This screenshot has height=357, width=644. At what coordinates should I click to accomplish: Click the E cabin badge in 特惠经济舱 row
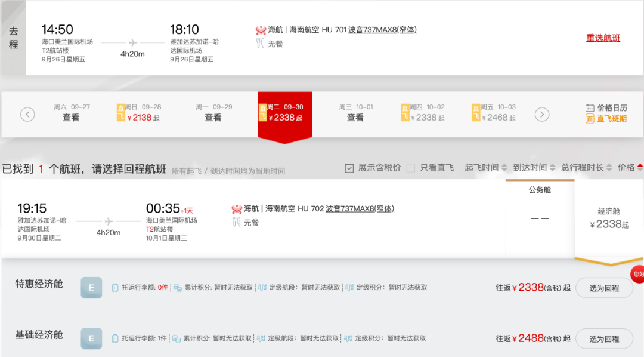[x=91, y=287]
